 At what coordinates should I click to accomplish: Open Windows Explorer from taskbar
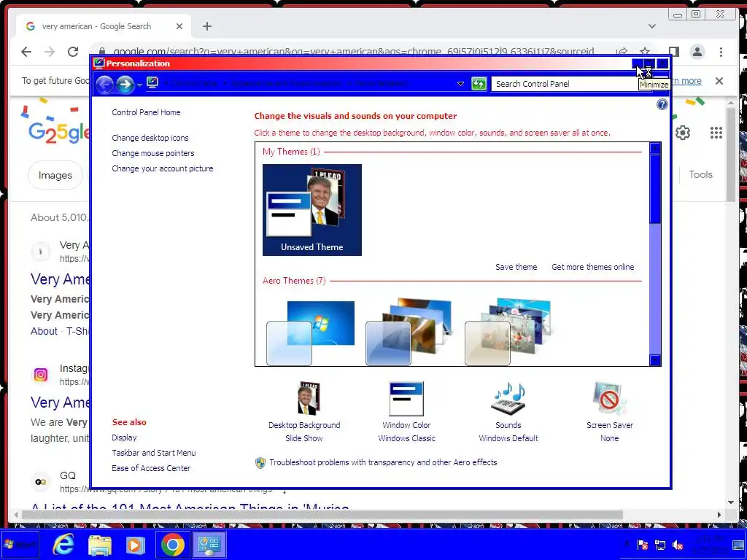(x=99, y=545)
